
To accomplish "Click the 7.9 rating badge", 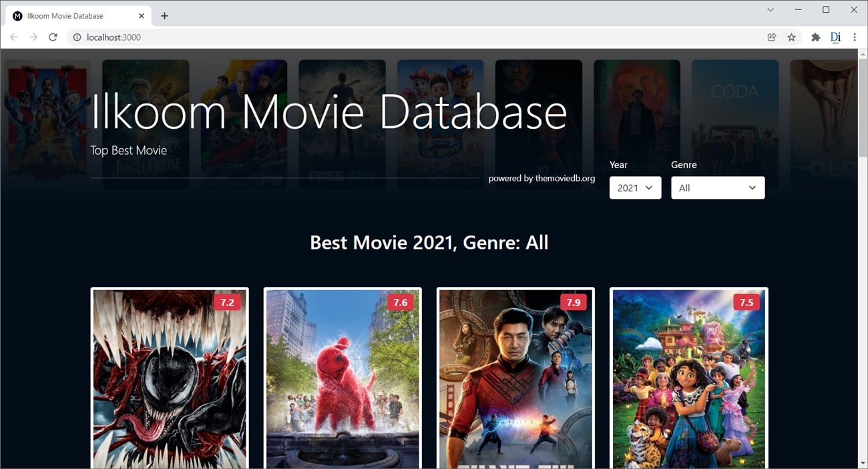I will tap(573, 302).
